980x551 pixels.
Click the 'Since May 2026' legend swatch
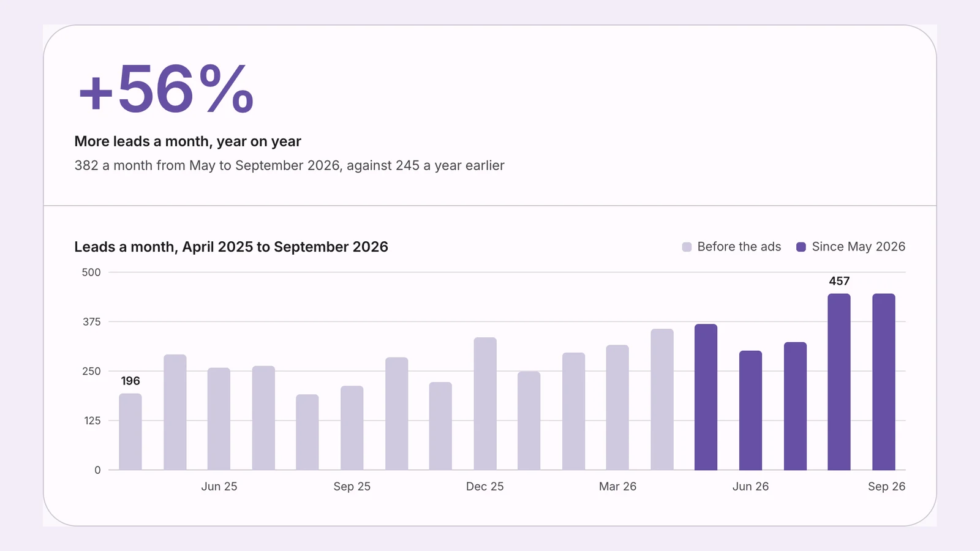pyautogui.click(x=801, y=247)
